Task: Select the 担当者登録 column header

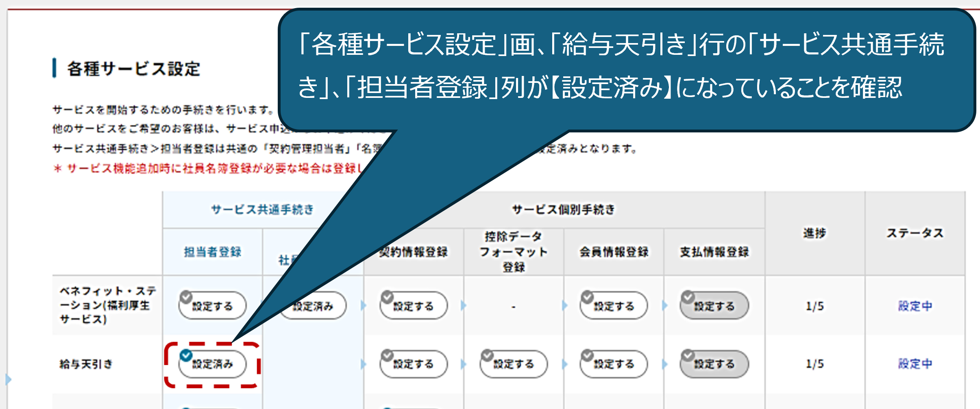Action: (212, 252)
